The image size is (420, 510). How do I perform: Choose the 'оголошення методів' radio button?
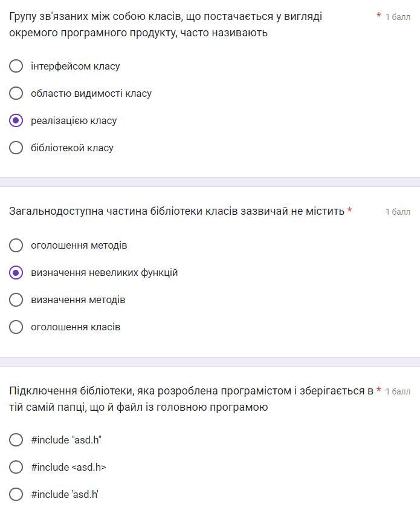point(16,245)
